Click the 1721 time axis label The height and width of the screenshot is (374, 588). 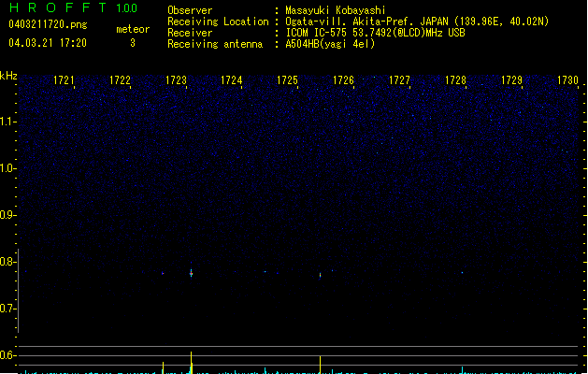64,80
